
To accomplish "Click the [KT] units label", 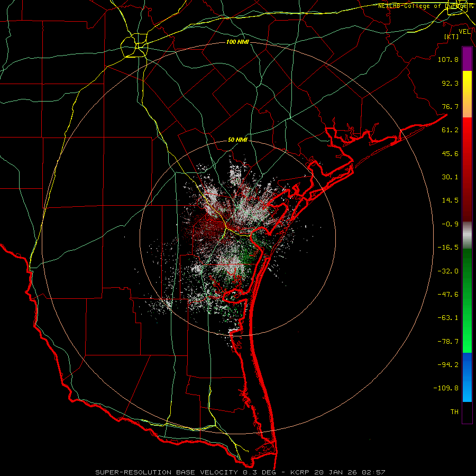I will click(452, 36).
